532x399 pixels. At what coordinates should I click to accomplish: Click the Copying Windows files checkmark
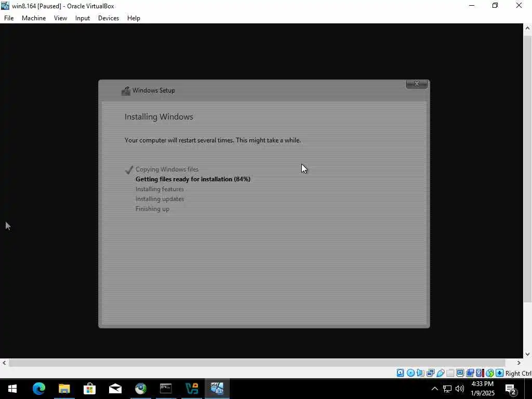tap(129, 170)
